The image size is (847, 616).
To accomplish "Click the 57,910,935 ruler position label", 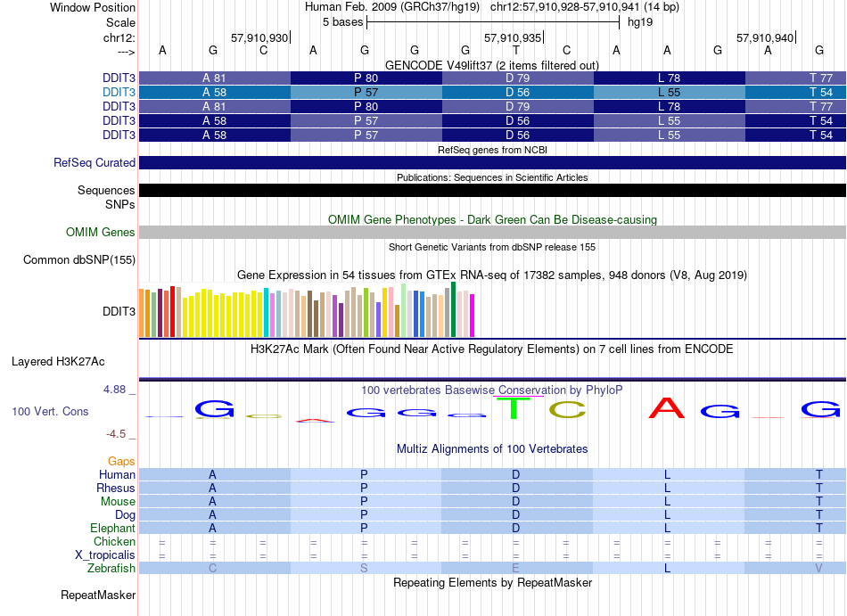I will [x=512, y=37].
